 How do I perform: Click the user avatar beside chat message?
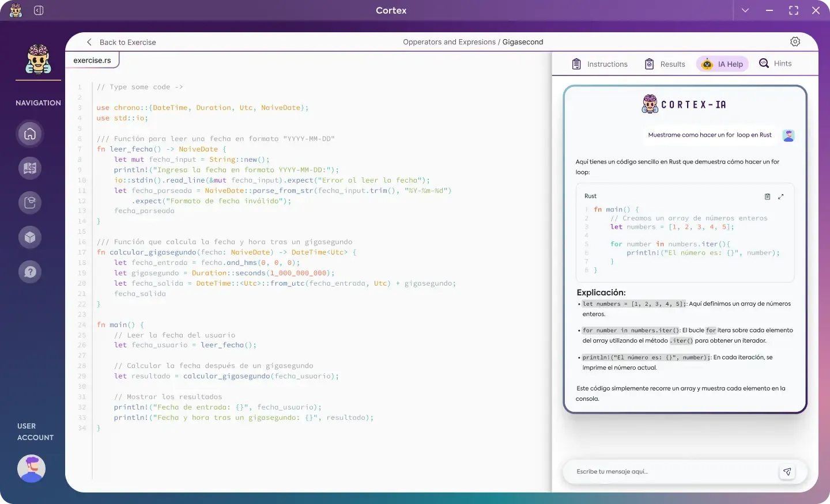[x=788, y=135]
